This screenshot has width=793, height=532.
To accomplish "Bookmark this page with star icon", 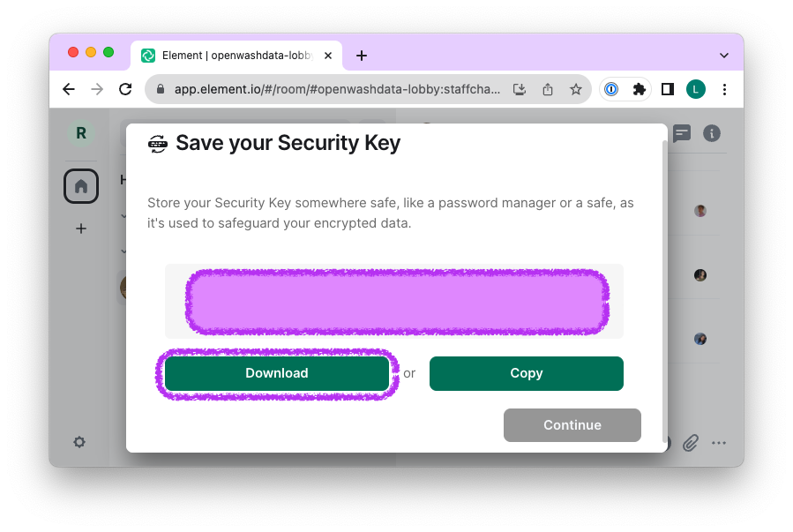I will (575, 89).
